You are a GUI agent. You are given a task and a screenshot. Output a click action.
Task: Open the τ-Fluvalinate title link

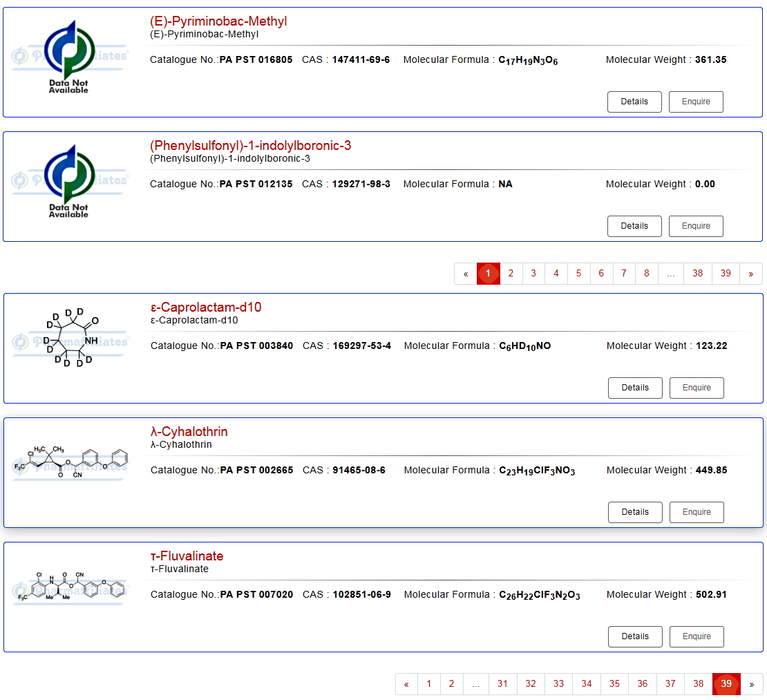click(x=187, y=556)
